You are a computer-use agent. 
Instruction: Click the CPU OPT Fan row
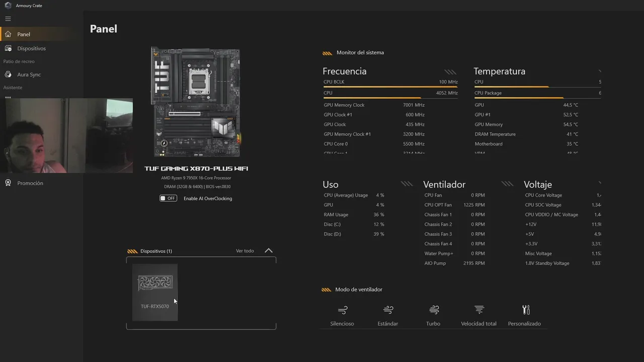455,205
